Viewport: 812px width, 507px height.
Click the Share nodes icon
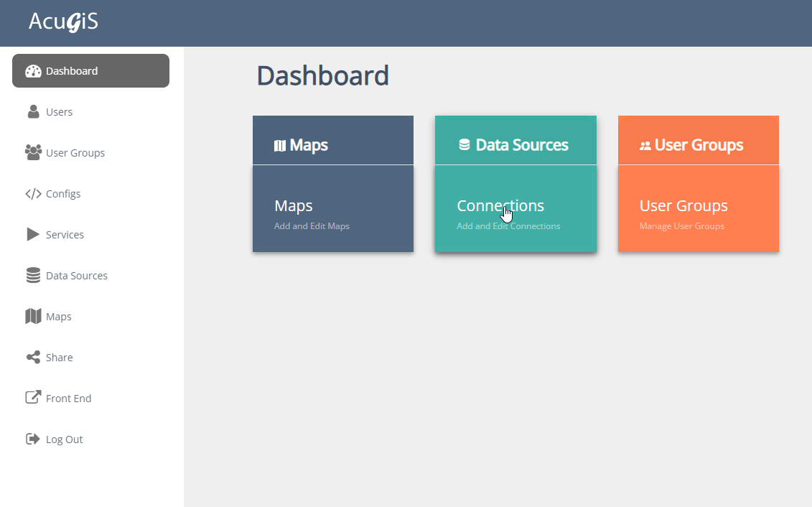[33, 358]
